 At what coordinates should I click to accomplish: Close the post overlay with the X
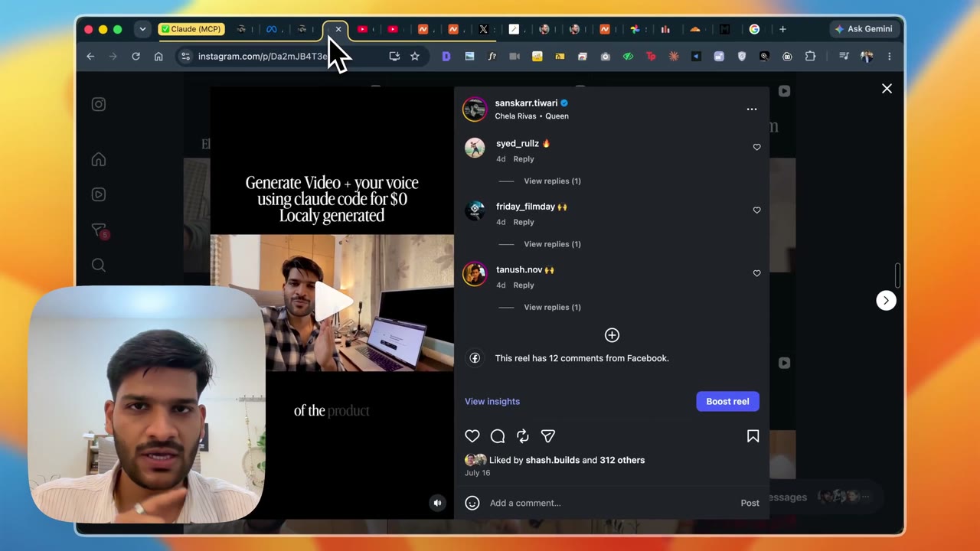click(887, 89)
